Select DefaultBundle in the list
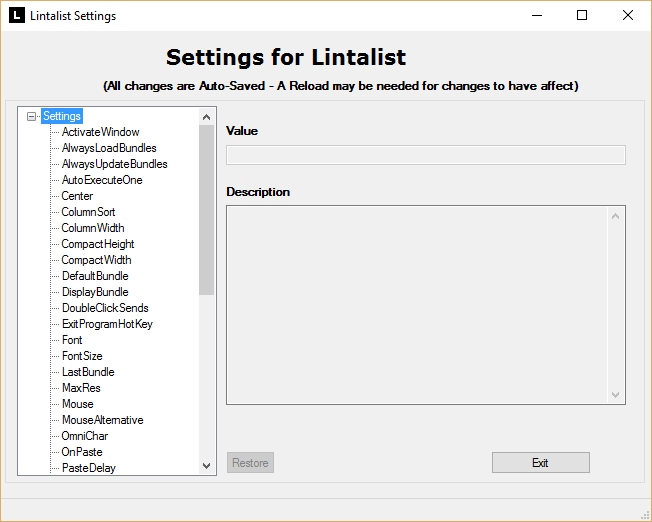 [x=95, y=276]
